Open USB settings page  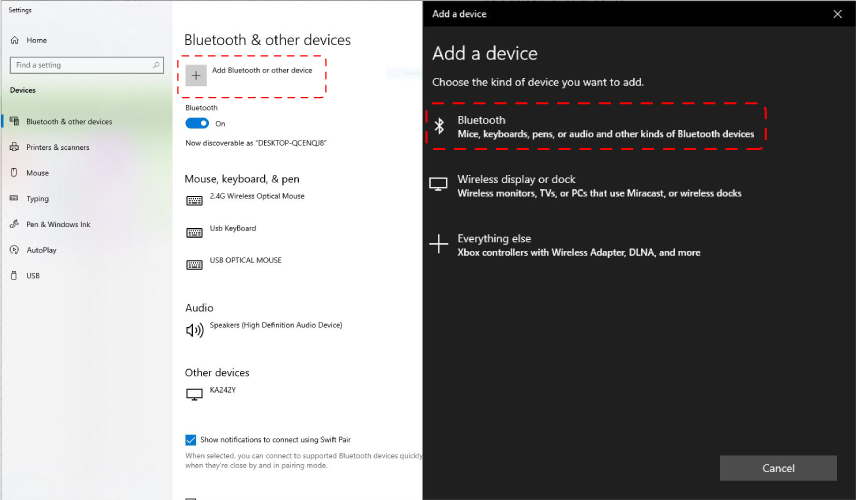(33, 275)
